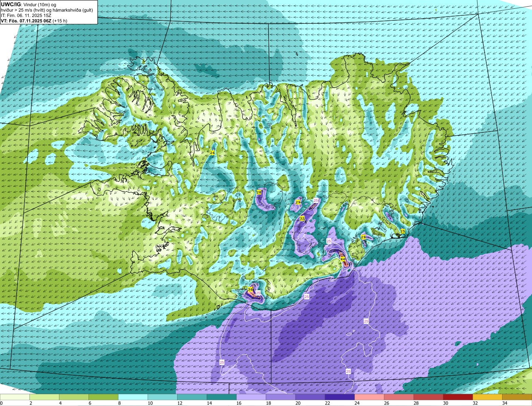The image size is (532, 406).
Task: Click the 'hámarkshviða (gult)' text in the title box
Action: (x=73, y=10)
